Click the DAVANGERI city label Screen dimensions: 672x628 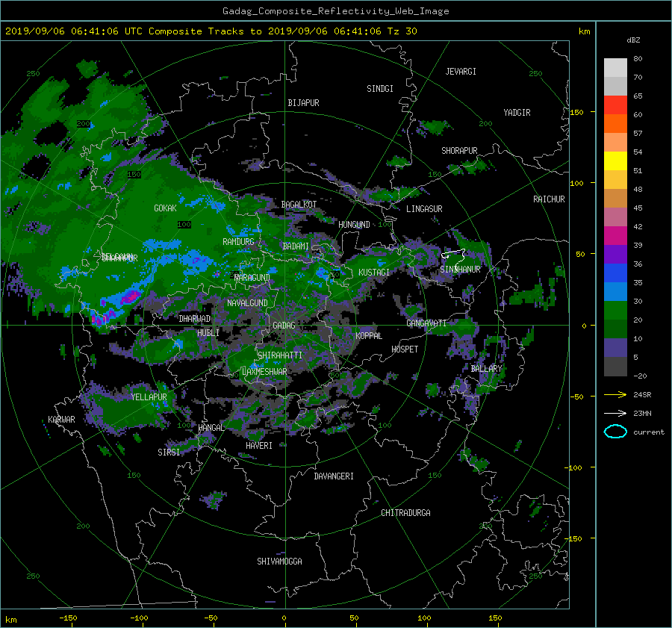pos(334,476)
